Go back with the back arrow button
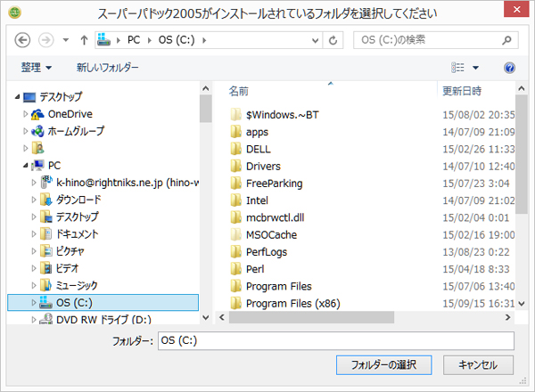This screenshot has height=392, width=535. click(x=22, y=40)
